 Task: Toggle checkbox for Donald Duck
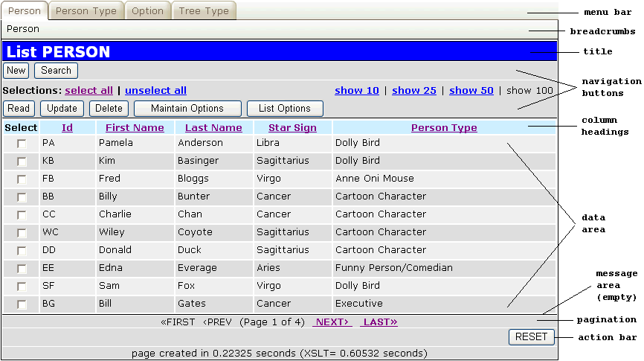(x=22, y=251)
